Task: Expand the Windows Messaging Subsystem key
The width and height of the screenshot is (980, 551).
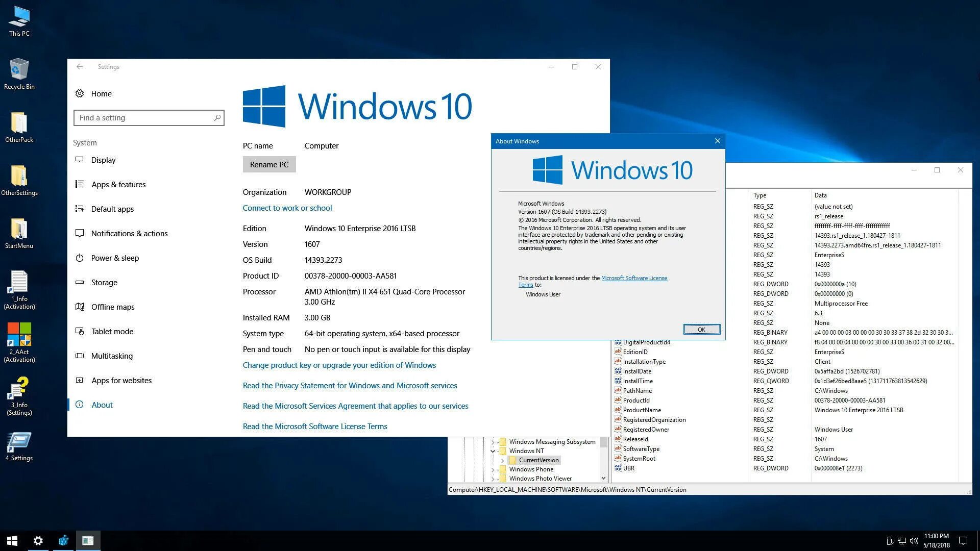Action: coord(493,442)
